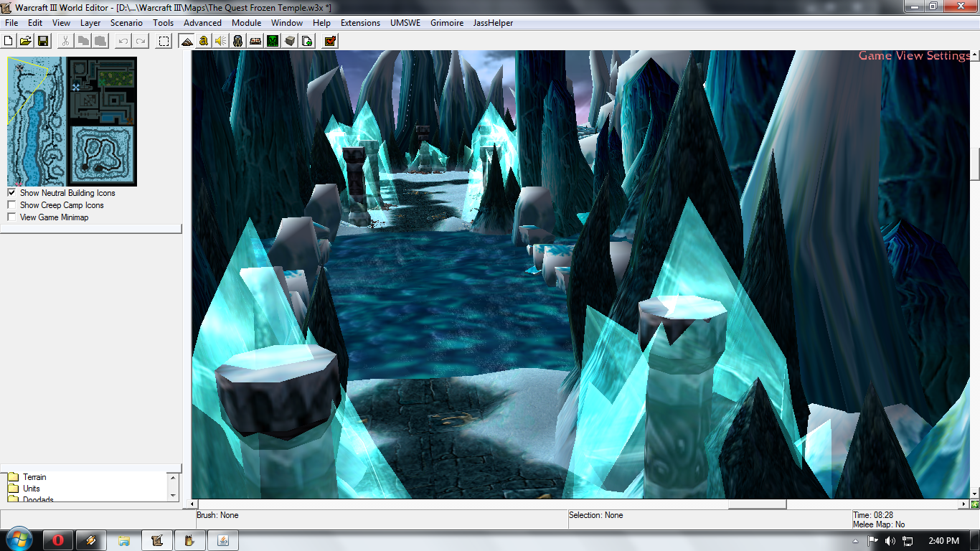Image resolution: width=980 pixels, height=551 pixels.
Task: Click viewport vertical scrollbar down arrow
Action: (x=975, y=494)
